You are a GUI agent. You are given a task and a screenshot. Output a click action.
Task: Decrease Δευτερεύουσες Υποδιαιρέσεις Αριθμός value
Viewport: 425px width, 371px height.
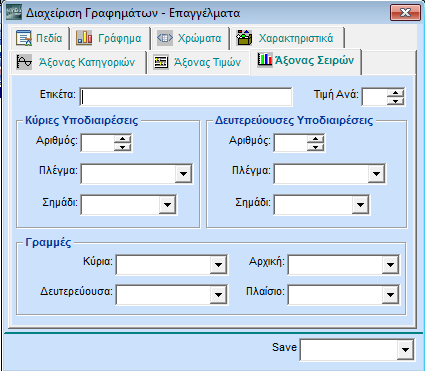pos(316,147)
